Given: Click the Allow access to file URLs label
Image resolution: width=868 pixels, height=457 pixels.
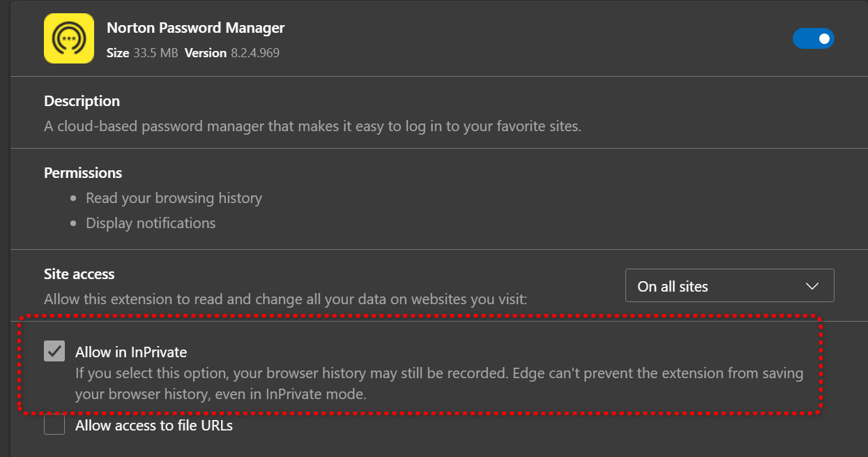Looking at the screenshot, I should pos(154,425).
